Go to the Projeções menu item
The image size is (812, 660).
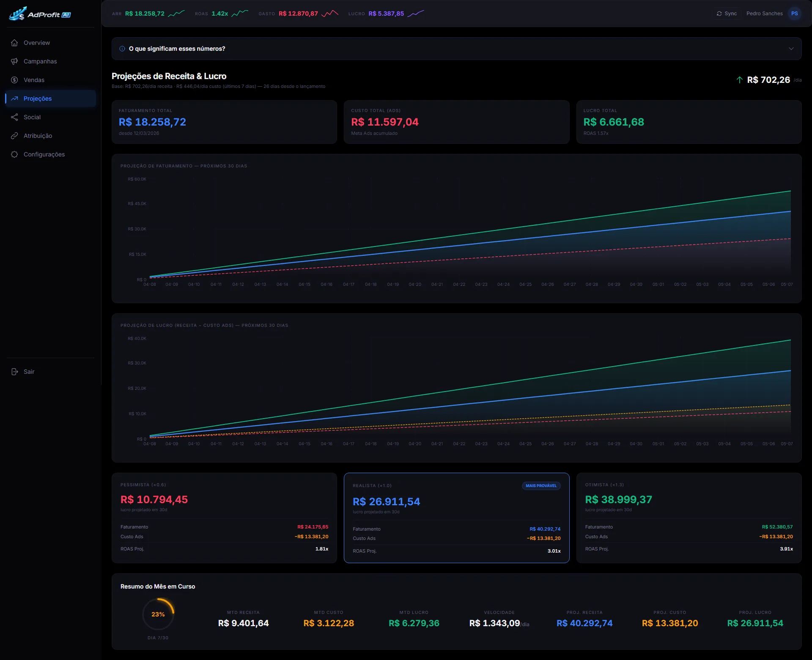pos(51,99)
